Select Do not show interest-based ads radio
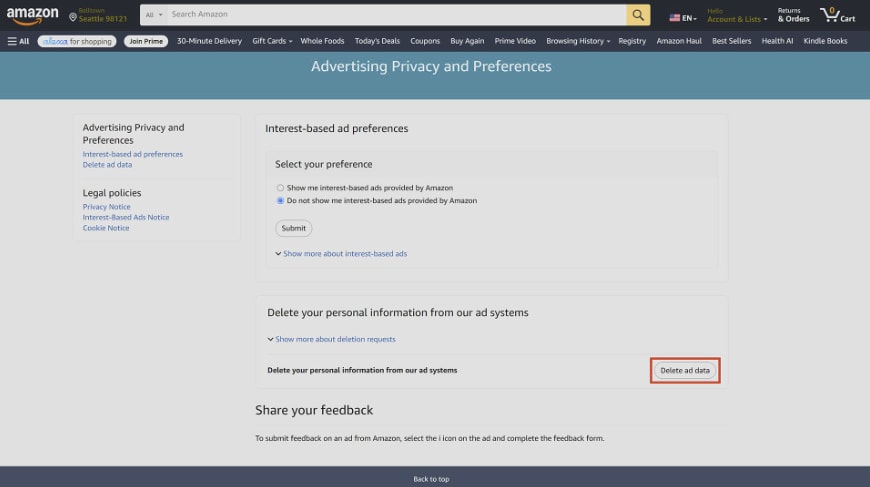 tap(280, 201)
